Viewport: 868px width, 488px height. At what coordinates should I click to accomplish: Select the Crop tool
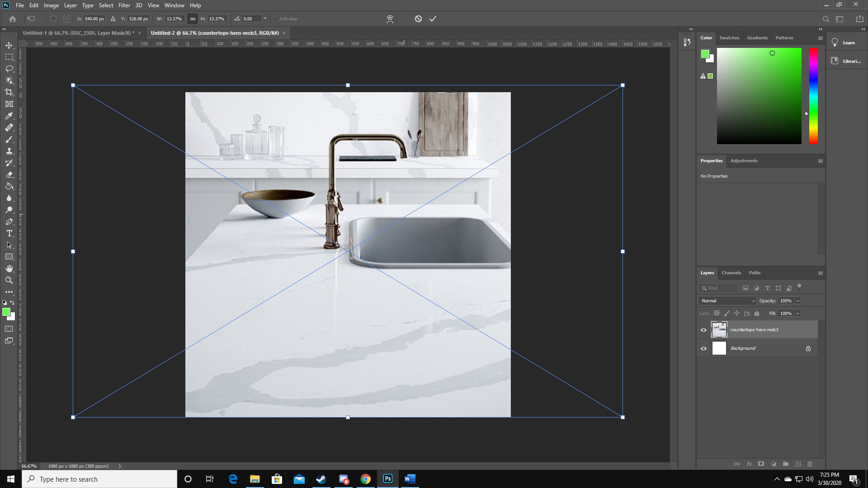pyautogui.click(x=9, y=92)
